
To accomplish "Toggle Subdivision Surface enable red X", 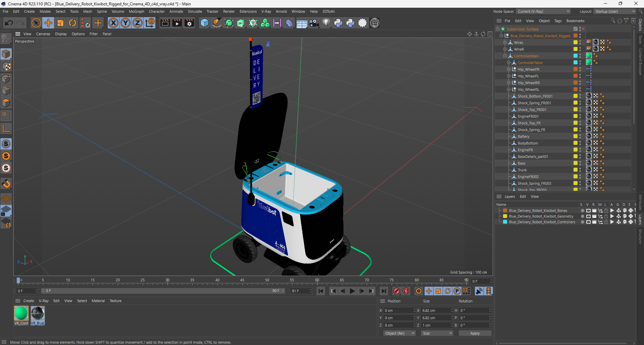I will [x=583, y=29].
